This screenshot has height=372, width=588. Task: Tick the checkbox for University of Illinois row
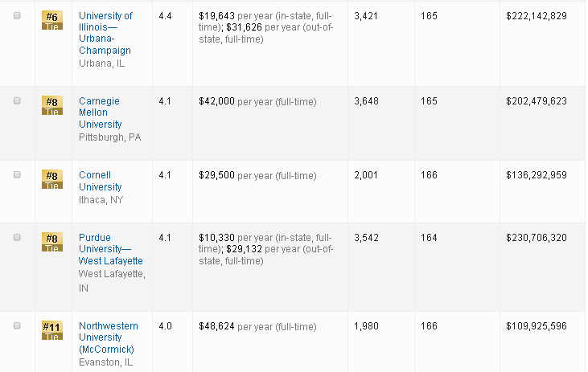(x=18, y=16)
